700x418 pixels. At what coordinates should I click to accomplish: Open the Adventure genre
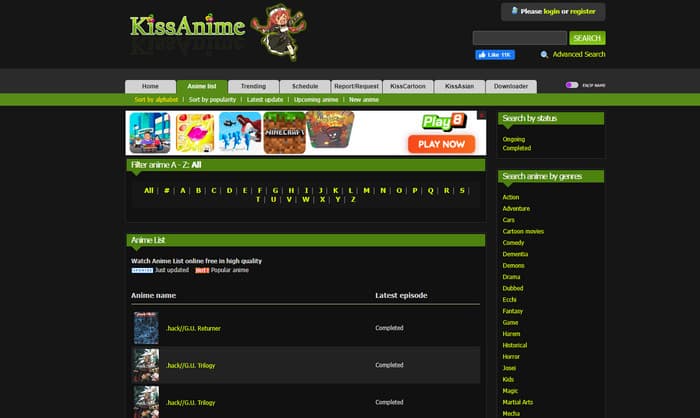pyautogui.click(x=516, y=209)
